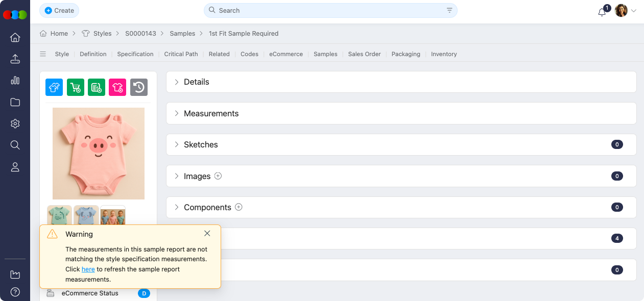The width and height of the screenshot is (644, 301).
Task: Add a new image with plus icon
Action: pos(218,176)
